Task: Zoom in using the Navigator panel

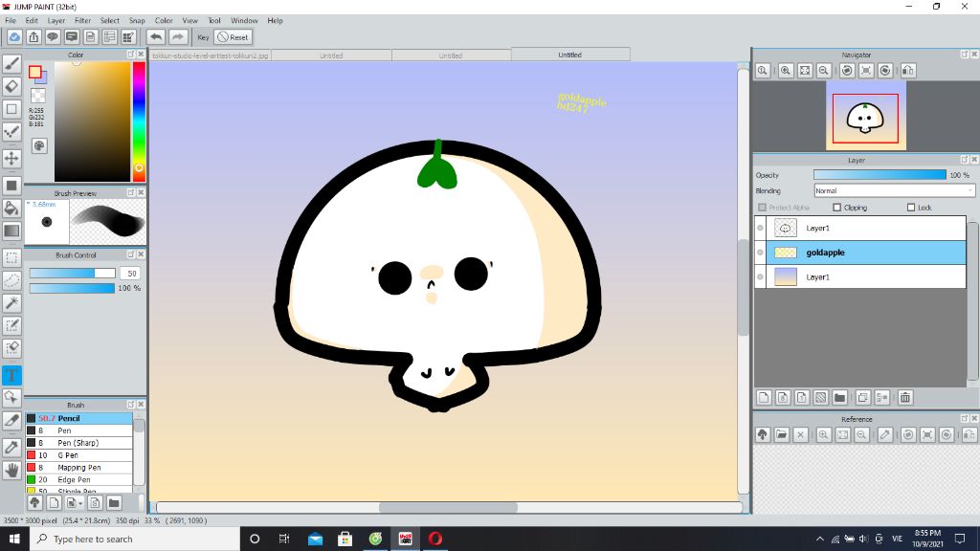Action: pyautogui.click(x=786, y=71)
